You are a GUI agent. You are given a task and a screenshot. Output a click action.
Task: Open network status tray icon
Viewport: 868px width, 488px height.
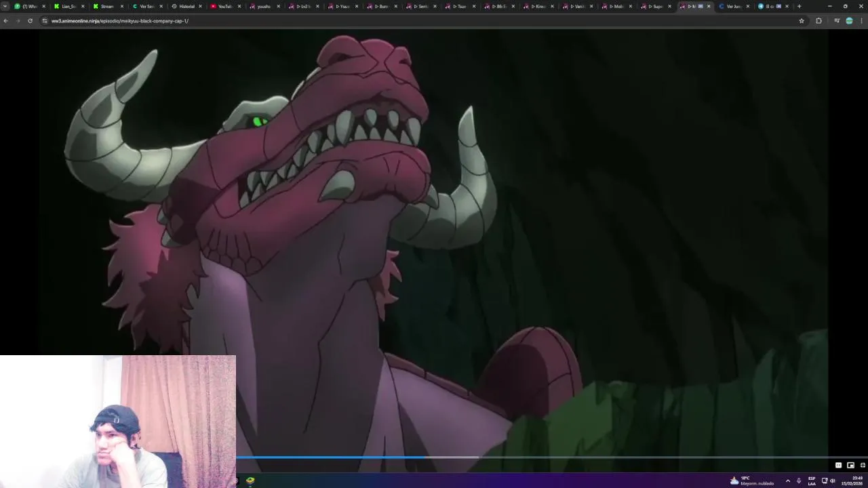point(825,481)
